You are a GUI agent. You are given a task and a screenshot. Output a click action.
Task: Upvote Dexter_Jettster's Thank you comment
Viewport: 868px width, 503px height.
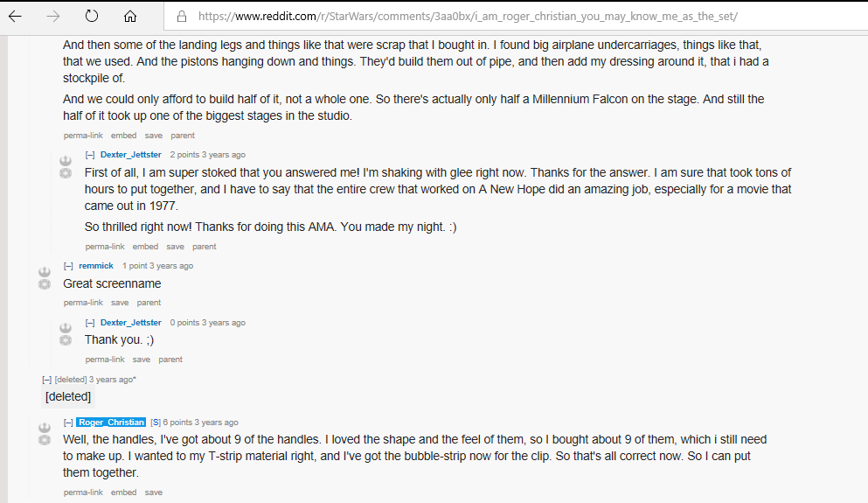66,328
